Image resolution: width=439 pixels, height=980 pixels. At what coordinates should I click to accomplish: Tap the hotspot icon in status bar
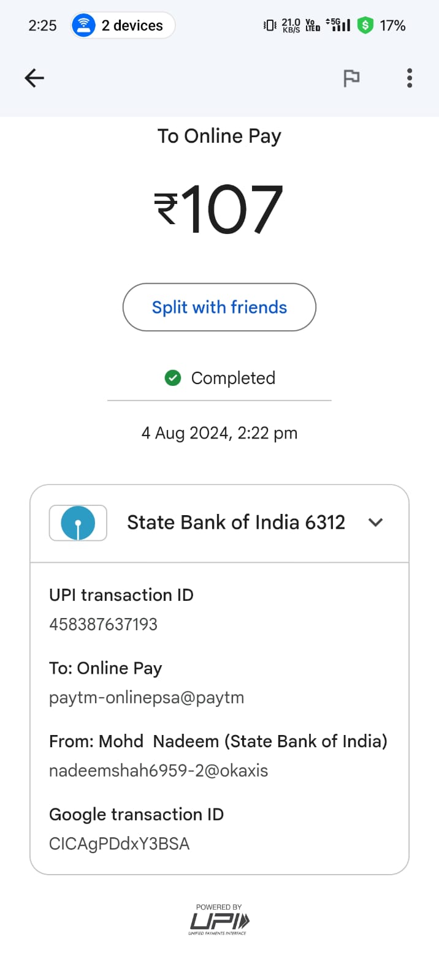(x=84, y=25)
